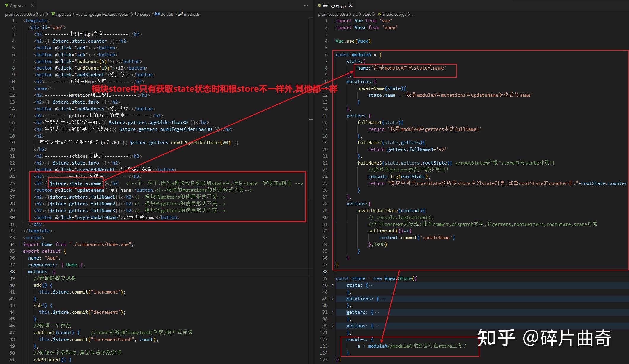Image resolution: width=629 pixels, height=364 pixels.
Task: Click the promiseBasicUse breadcrumb in left editor
Action: point(20,14)
